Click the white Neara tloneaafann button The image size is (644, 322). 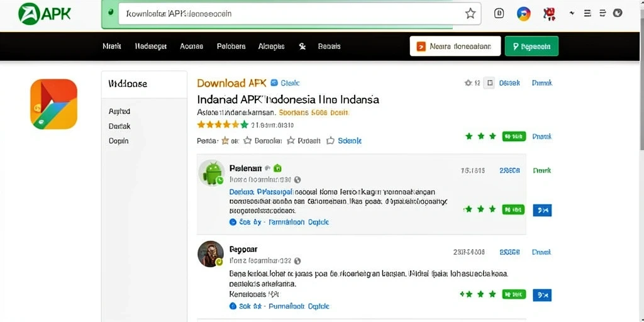point(455,46)
